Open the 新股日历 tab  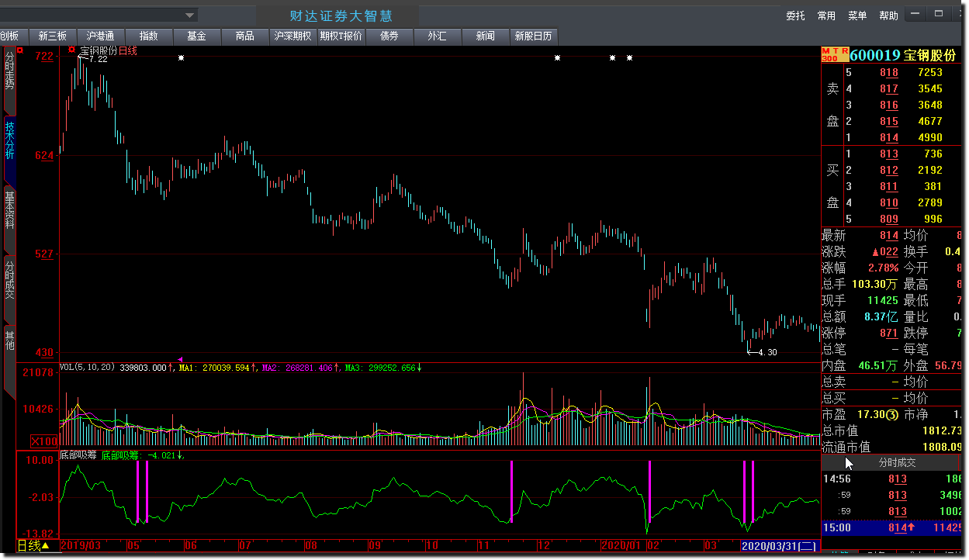533,36
